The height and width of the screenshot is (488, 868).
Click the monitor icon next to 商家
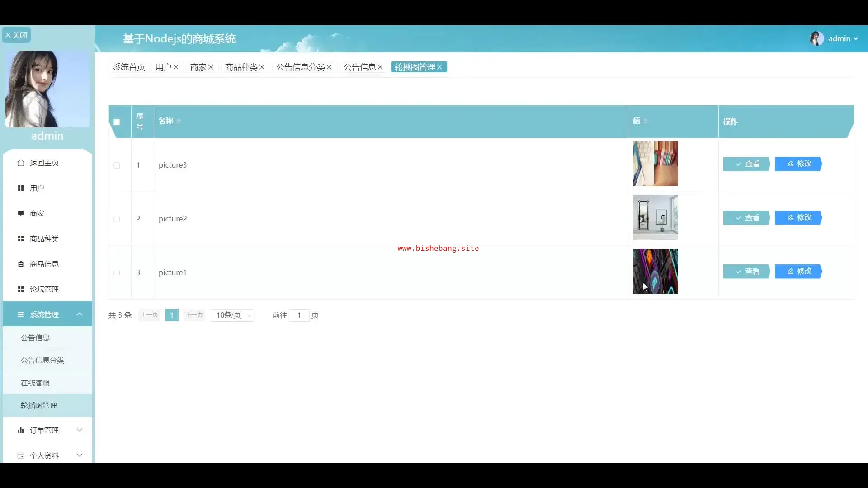(x=21, y=213)
